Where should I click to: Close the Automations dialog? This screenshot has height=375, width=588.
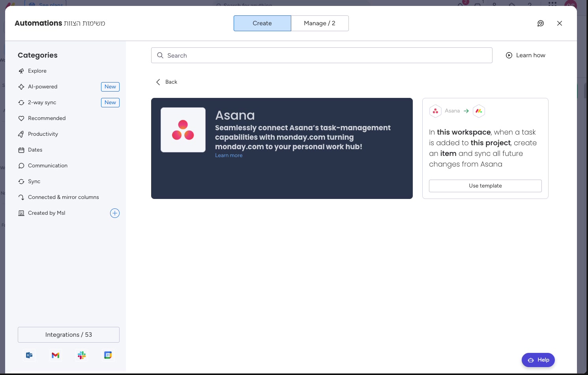tap(560, 23)
